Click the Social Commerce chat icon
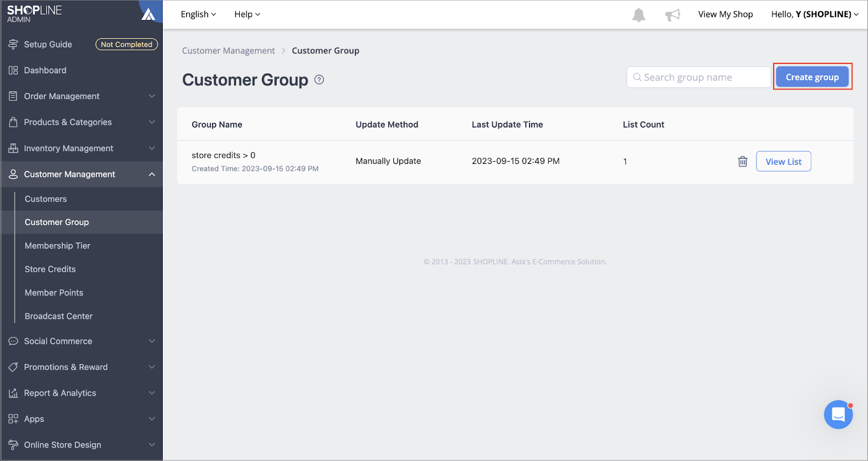The width and height of the screenshot is (868, 461). tap(13, 341)
